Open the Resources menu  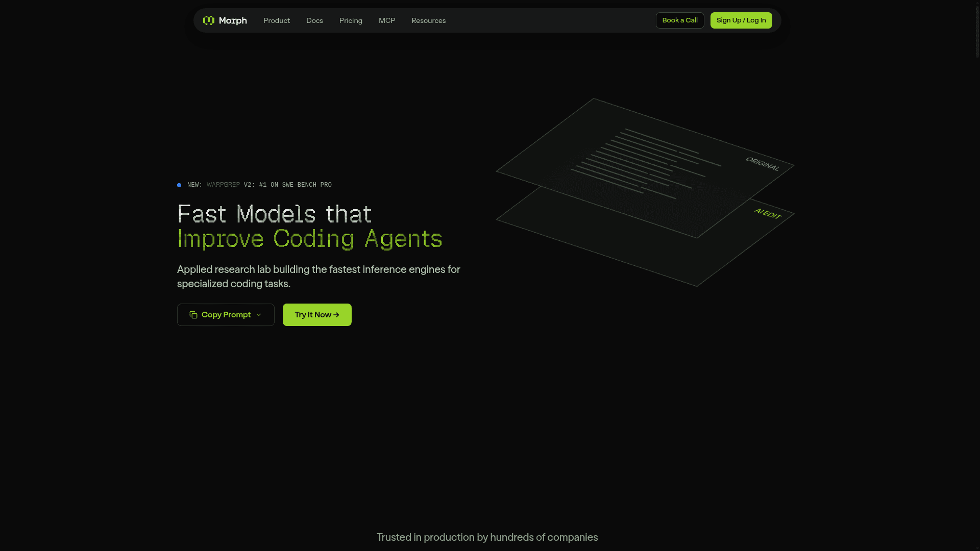(429, 20)
